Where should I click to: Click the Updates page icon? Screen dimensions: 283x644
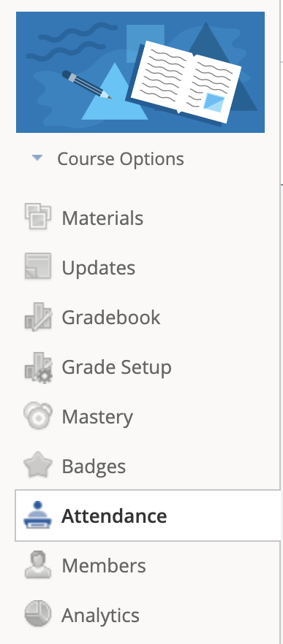point(38,266)
